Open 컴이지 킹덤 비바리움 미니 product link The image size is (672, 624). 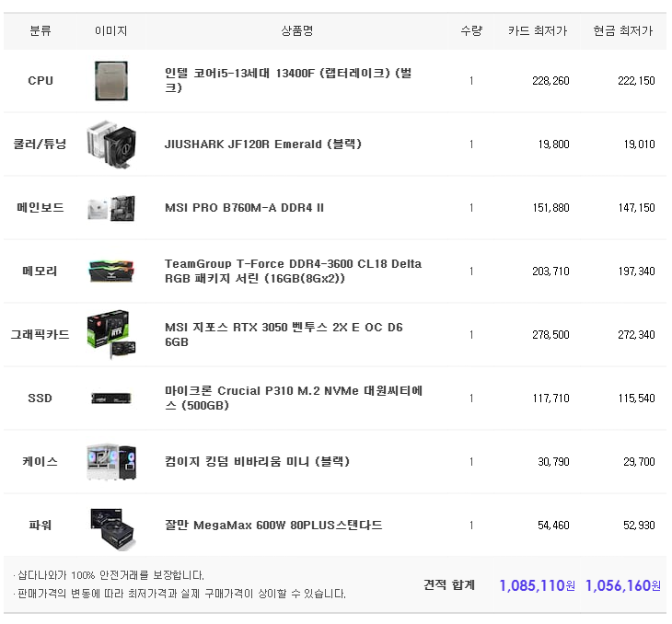point(257,462)
